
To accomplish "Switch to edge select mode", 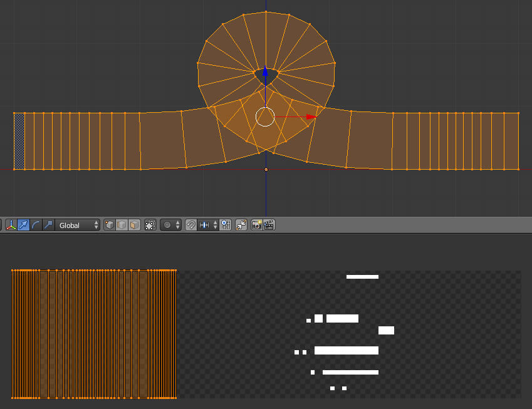I will pyautogui.click(x=122, y=225).
